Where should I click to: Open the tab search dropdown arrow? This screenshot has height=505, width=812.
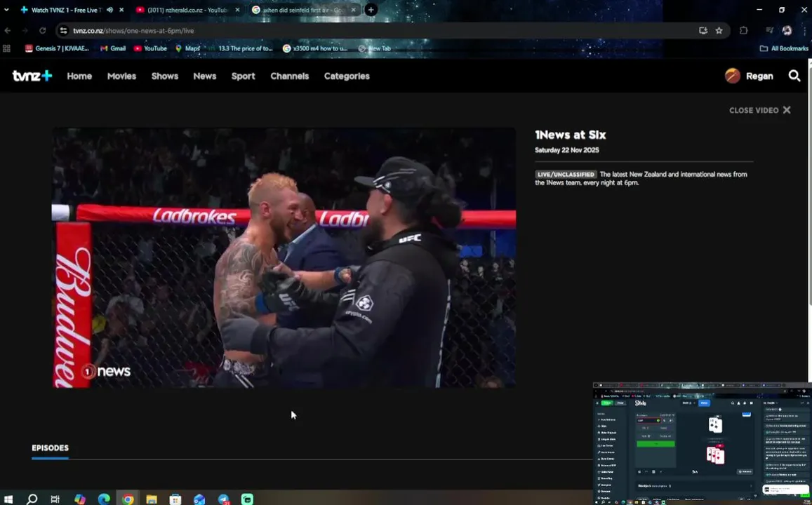[x=6, y=10]
